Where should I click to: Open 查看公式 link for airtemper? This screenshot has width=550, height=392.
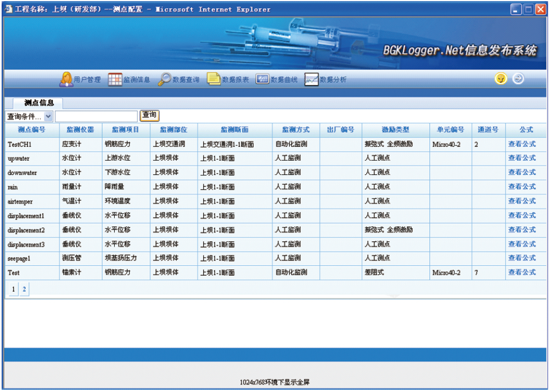[x=522, y=201]
